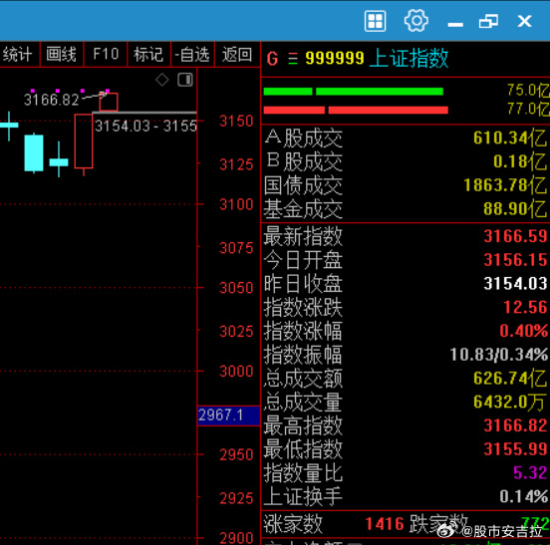Toggle the side panel icon above chart
This screenshot has height=545, width=550.
[x=185, y=80]
